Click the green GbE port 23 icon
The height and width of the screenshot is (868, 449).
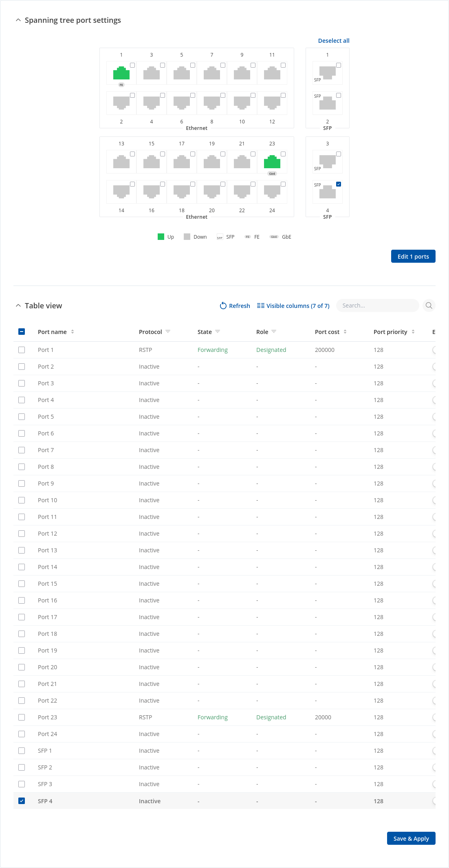[272, 162]
